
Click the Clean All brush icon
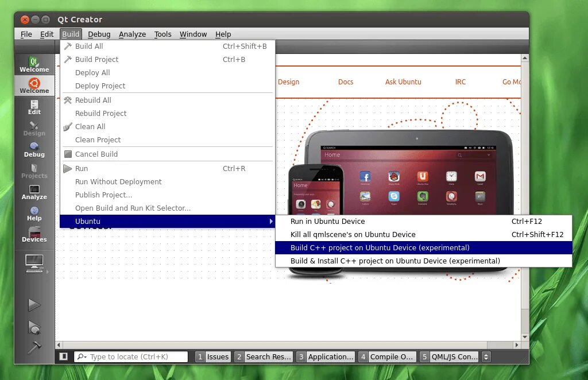click(68, 127)
